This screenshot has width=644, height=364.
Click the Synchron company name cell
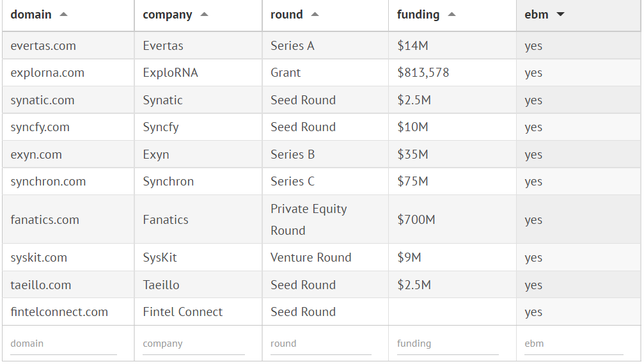click(168, 182)
